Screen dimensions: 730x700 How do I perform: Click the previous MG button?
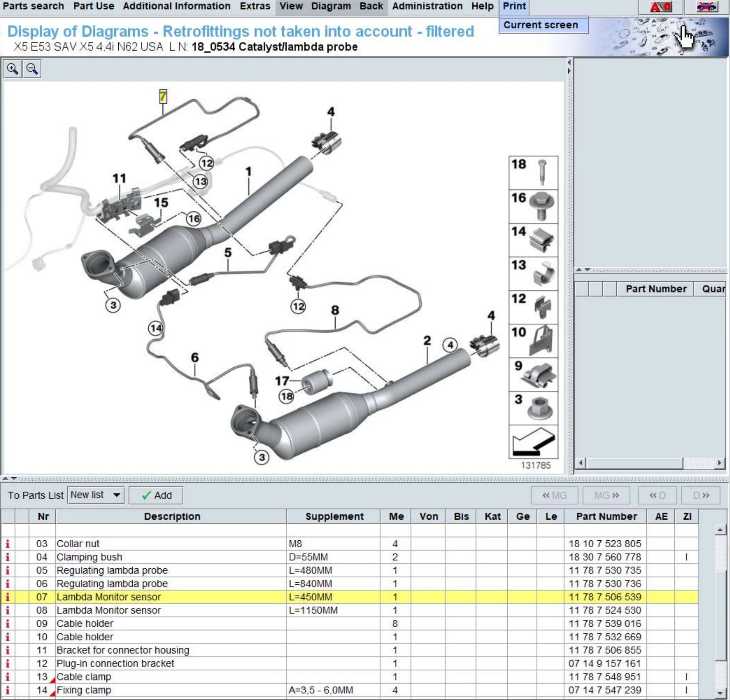[554, 495]
